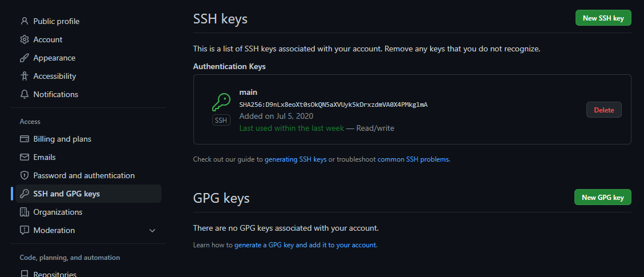Open the Moderation settings menu item

(x=88, y=230)
